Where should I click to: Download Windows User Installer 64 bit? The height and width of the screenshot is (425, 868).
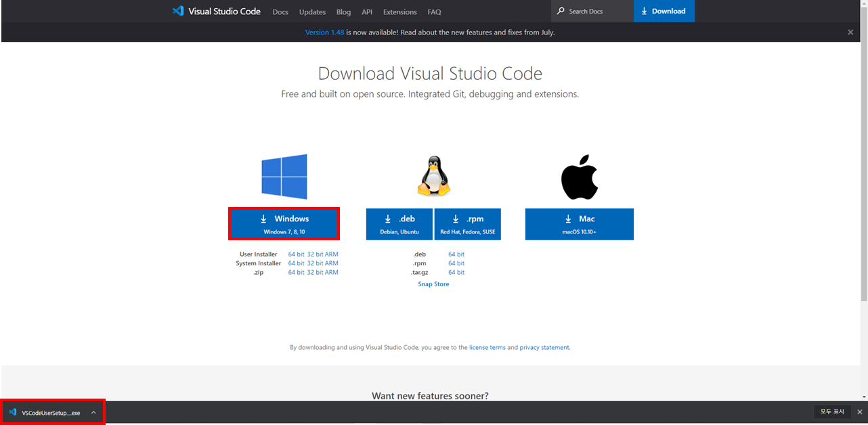(296, 254)
